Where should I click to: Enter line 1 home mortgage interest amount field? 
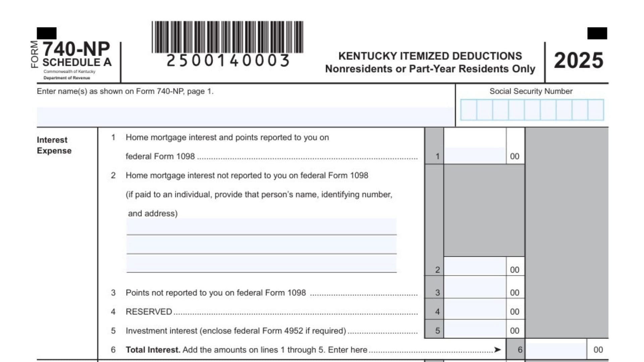[x=475, y=156]
